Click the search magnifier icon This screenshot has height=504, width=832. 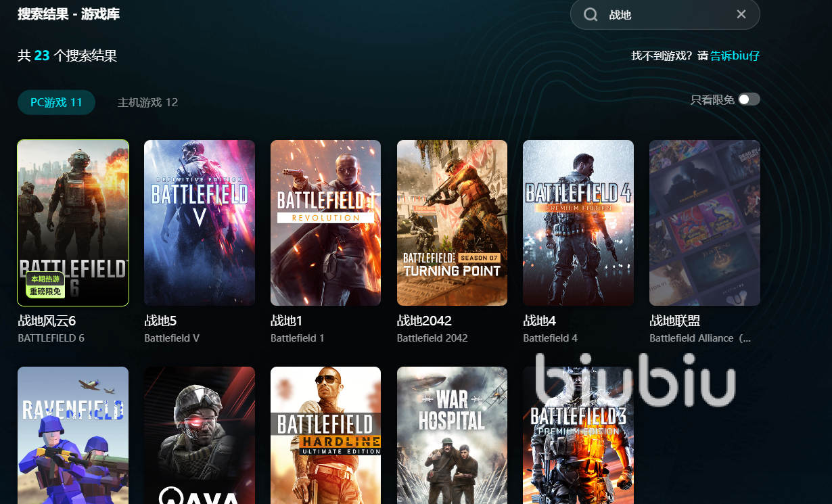coord(591,15)
